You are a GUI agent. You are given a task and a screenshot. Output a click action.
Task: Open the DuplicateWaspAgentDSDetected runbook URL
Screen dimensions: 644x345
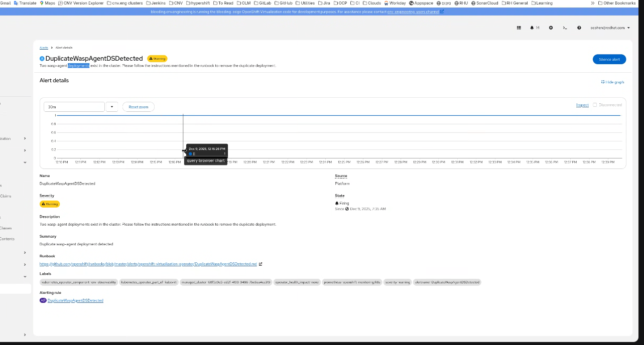[x=148, y=264]
